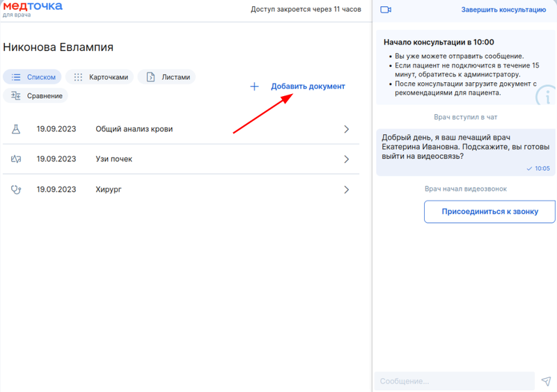Click the stethoscope icon next to Хирург

point(16,189)
